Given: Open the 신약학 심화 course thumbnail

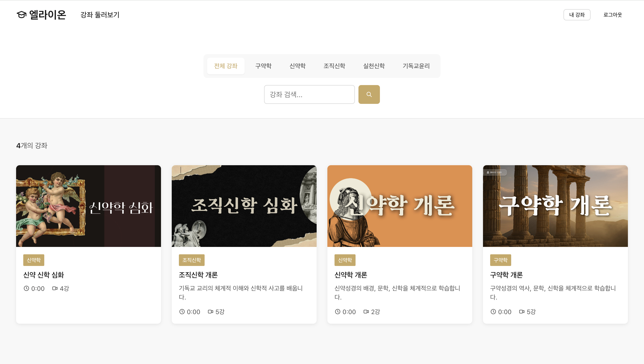Looking at the screenshot, I should click(89, 206).
